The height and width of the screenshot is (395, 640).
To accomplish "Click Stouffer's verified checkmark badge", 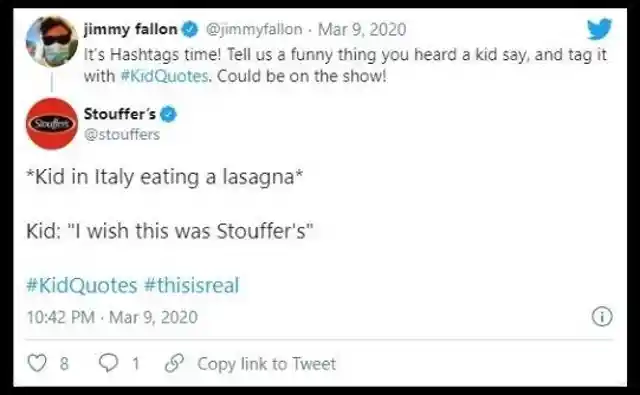I will coord(168,114).
